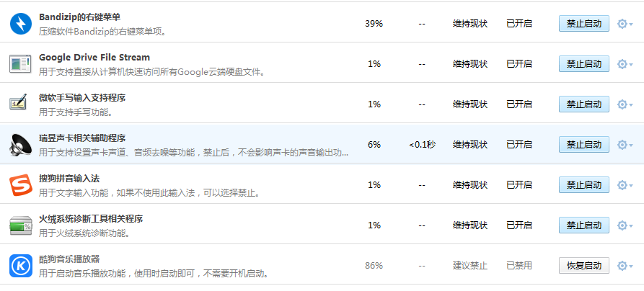Select the 搜狗拼音输入法 orange S icon

[x=20, y=184]
